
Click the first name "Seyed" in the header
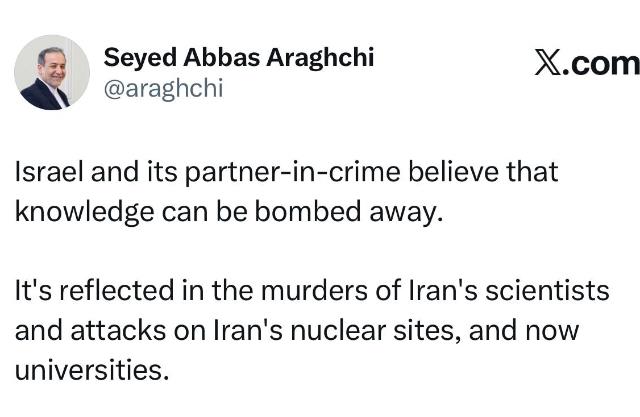pyautogui.click(x=135, y=58)
